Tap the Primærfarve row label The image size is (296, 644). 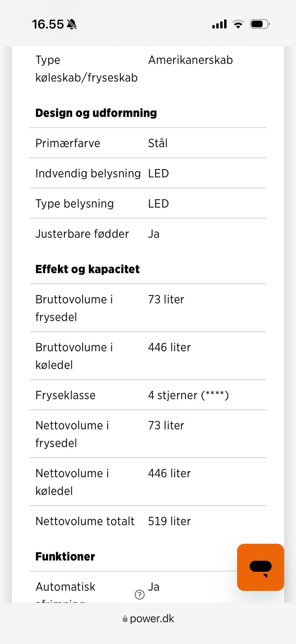pyautogui.click(x=68, y=143)
